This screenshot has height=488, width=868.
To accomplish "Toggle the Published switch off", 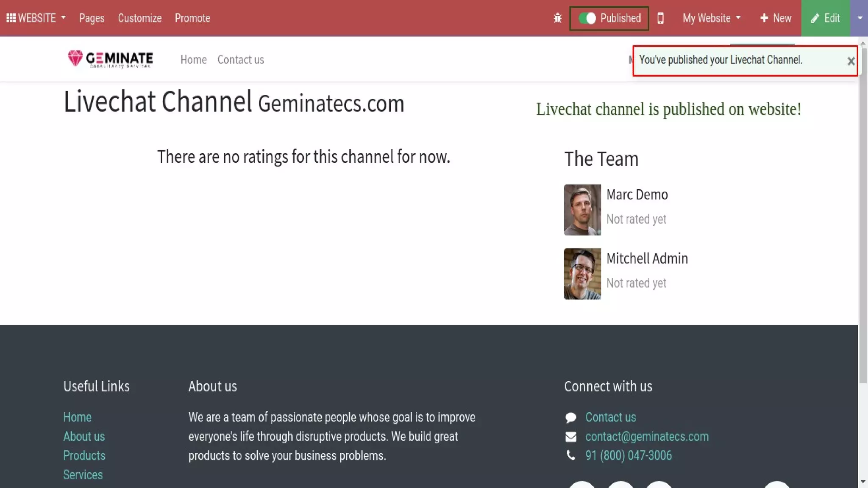I will (x=587, y=18).
